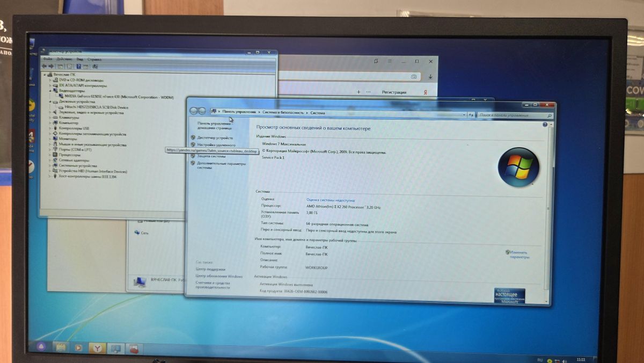Expand the Контроллеры USB node
The height and width of the screenshot is (363, 644).
[51, 128]
